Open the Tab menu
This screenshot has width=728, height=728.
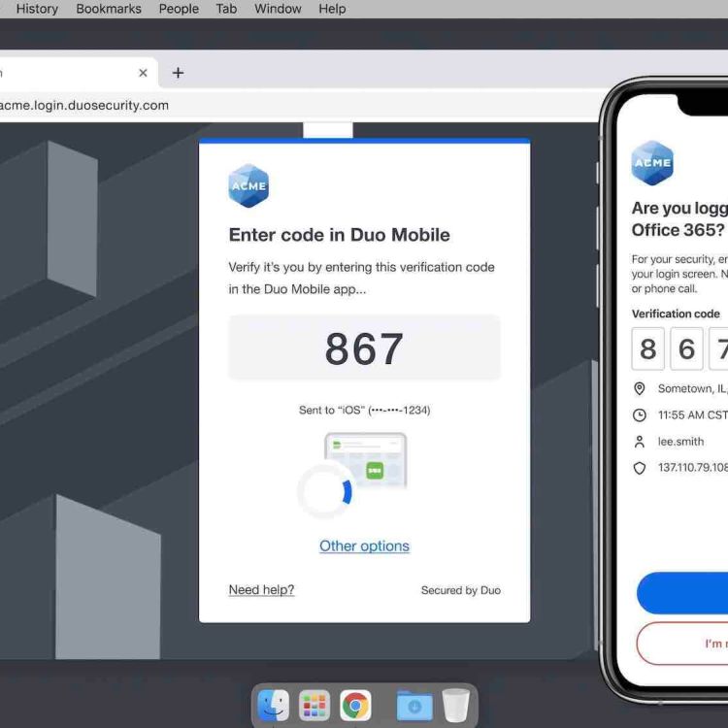pyautogui.click(x=226, y=9)
